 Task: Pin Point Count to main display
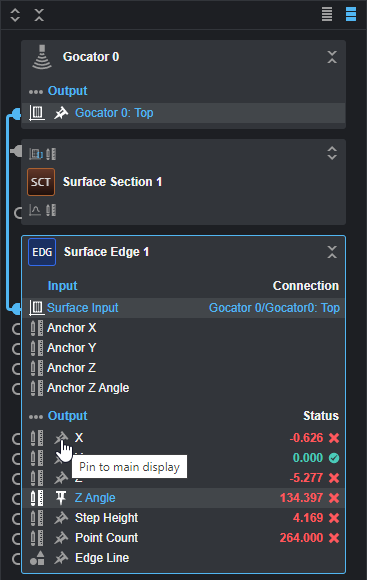61,538
